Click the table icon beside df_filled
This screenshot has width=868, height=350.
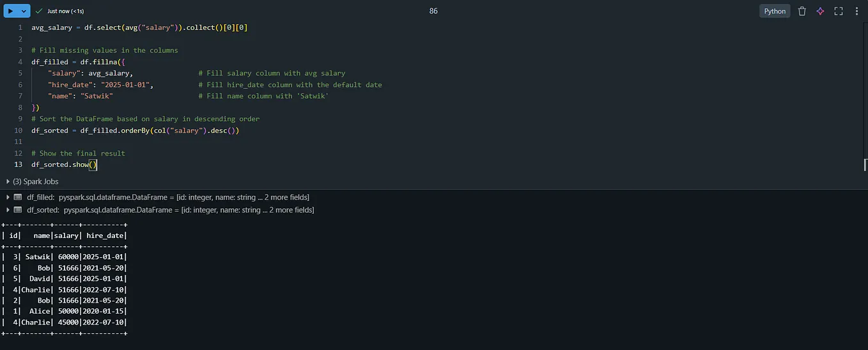pos(18,197)
